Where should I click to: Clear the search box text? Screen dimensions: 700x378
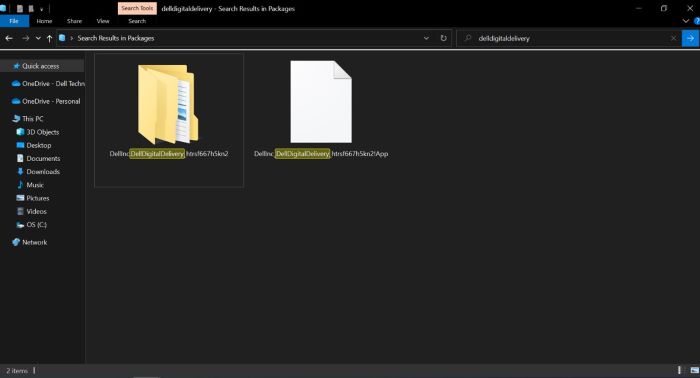pos(673,38)
